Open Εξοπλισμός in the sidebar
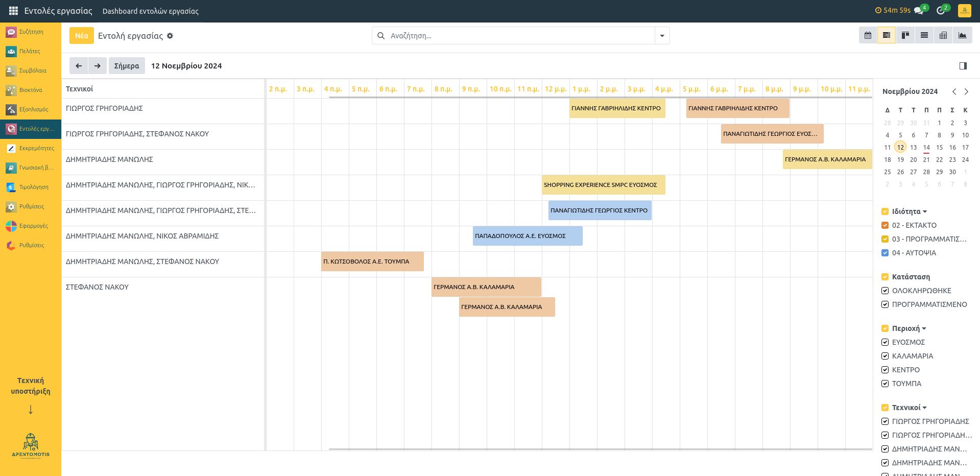Image resolution: width=980 pixels, height=476 pixels. click(x=31, y=109)
